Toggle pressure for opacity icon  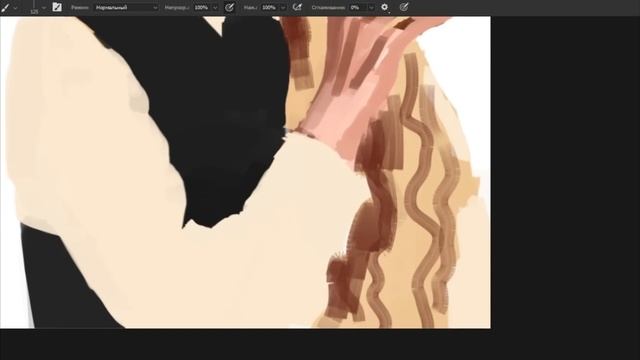230,7
